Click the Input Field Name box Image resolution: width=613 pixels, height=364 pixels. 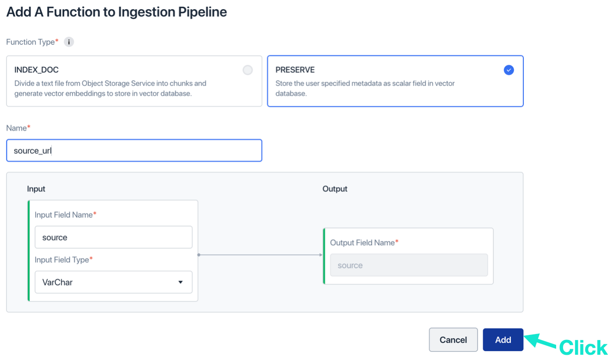[x=113, y=237]
